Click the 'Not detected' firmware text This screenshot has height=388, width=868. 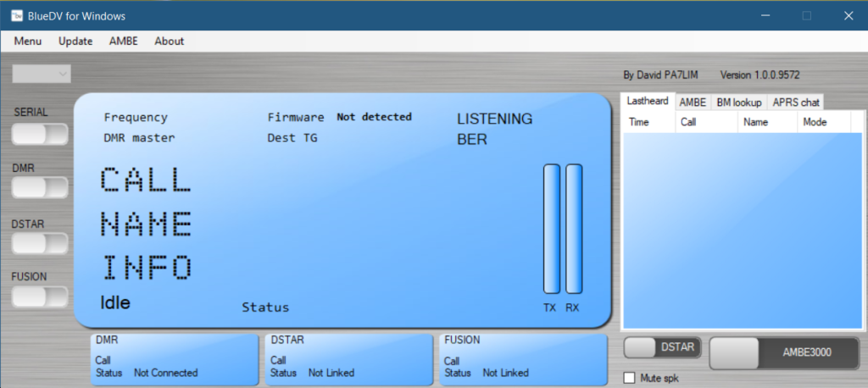[374, 117]
